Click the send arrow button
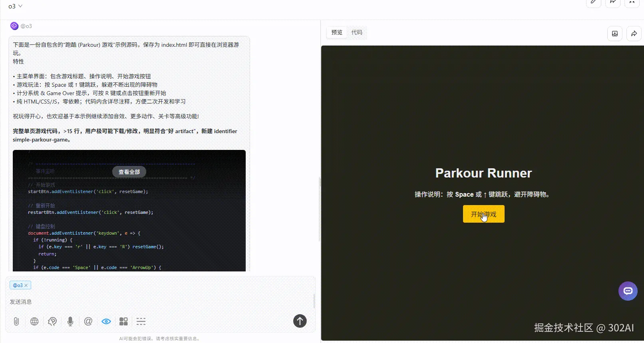Viewport: 644px width, 343px height. 300,321
